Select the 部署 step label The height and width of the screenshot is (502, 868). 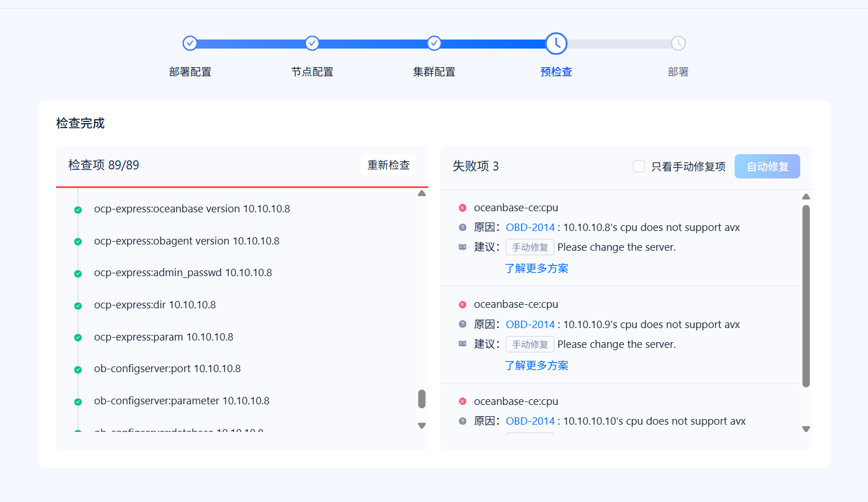click(x=678, y=72)
